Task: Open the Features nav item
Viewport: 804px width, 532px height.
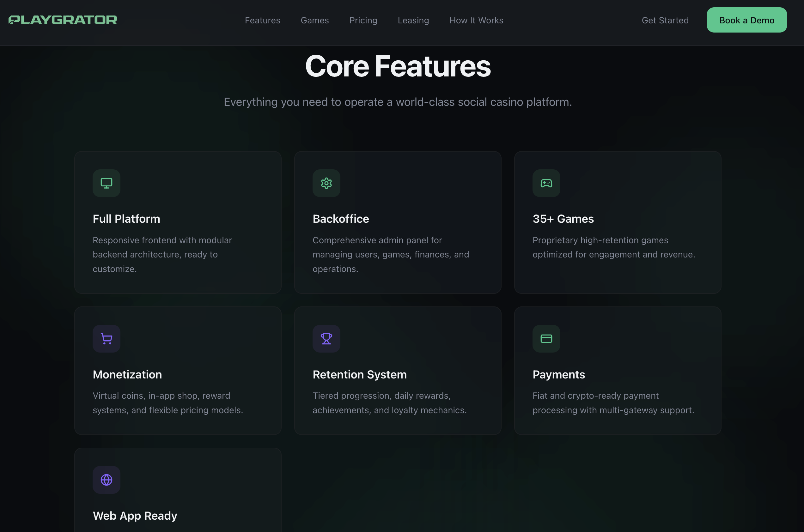Action: (262, 20)
